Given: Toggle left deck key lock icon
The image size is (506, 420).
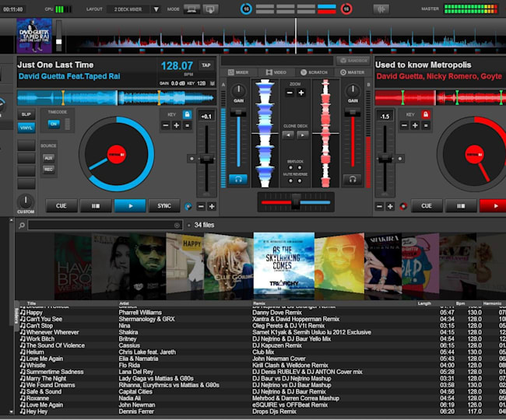Looking at the screenshot, I should (x=187, y=114).
